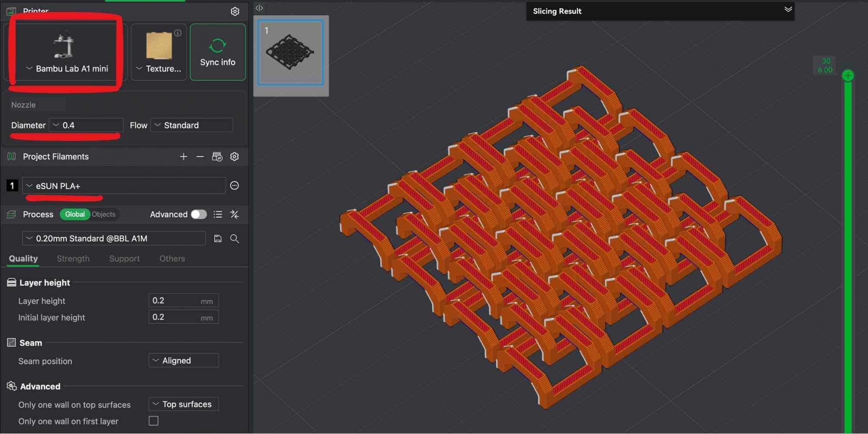The image size is (868, 434).
Task: Click the Sync info button
Action: click(218, 52)
